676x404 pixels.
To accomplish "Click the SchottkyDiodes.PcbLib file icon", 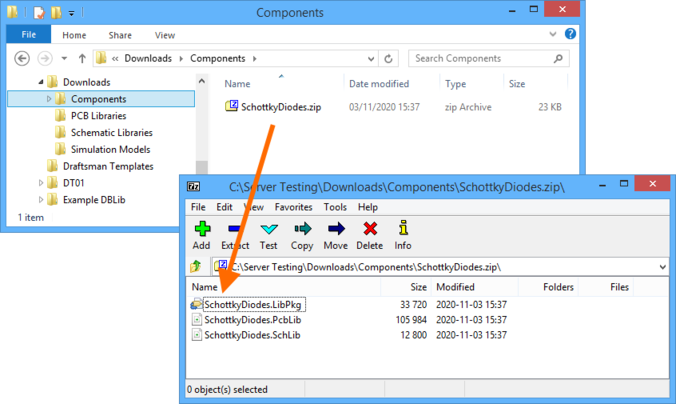I will pos(197,319).
